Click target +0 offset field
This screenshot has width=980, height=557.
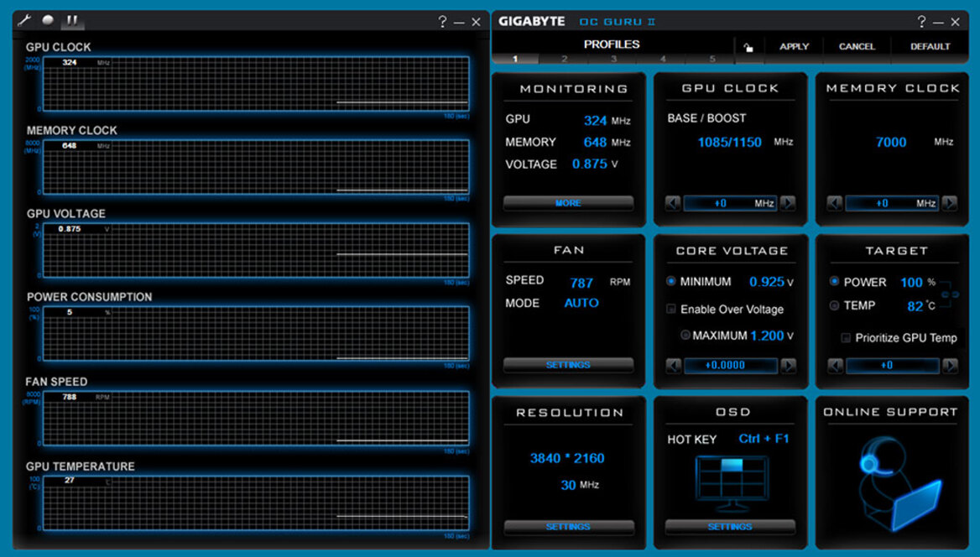pos(893,365)
